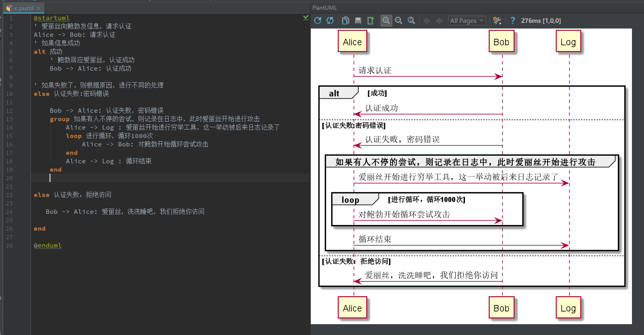Click the top Bob participant box
This screenshot has width=644, height=335.
501,42
